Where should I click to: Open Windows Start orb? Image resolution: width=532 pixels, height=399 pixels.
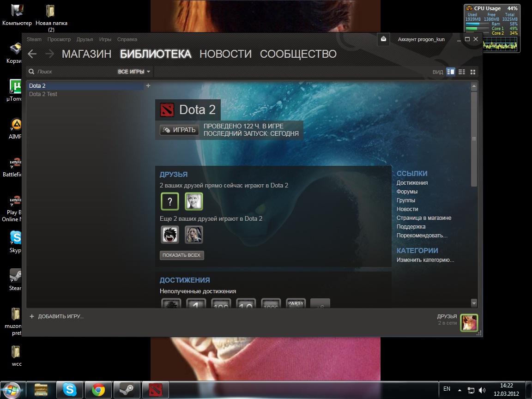12,390
